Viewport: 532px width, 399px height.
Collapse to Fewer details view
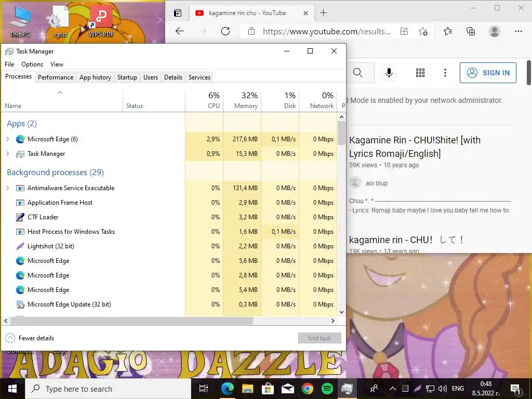(30, 338)
